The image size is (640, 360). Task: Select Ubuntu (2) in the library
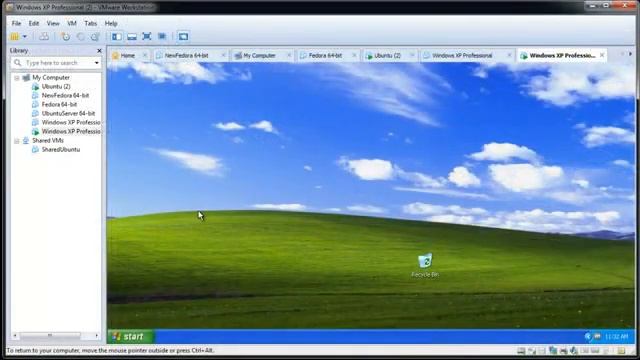point(56,87)
